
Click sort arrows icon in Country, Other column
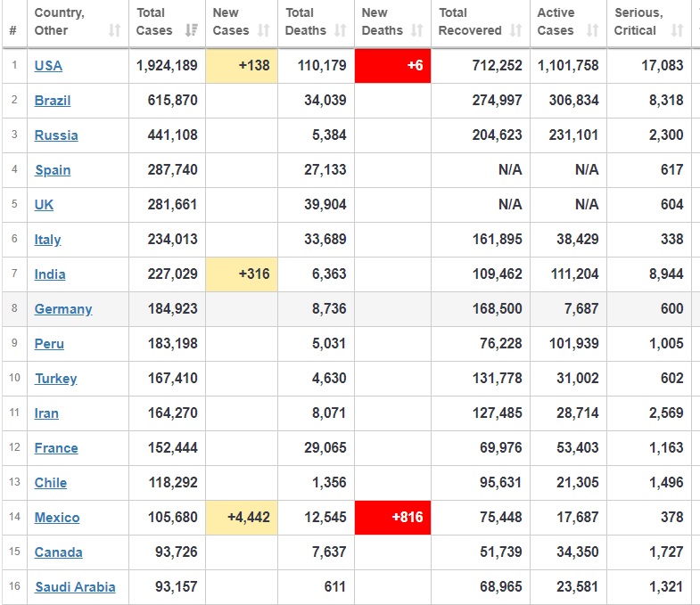114,31
